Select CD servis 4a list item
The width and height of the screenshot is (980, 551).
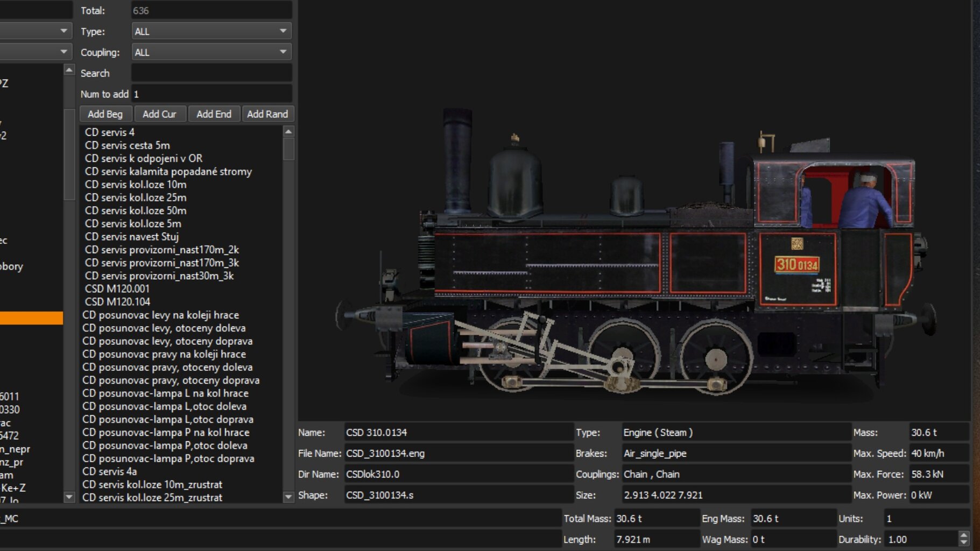click(x=110, y=471)
